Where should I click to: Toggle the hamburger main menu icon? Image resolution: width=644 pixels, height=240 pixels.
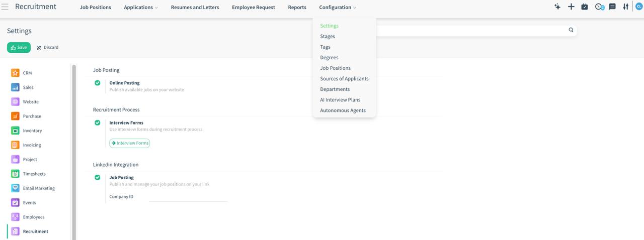(x=5, y=7)
